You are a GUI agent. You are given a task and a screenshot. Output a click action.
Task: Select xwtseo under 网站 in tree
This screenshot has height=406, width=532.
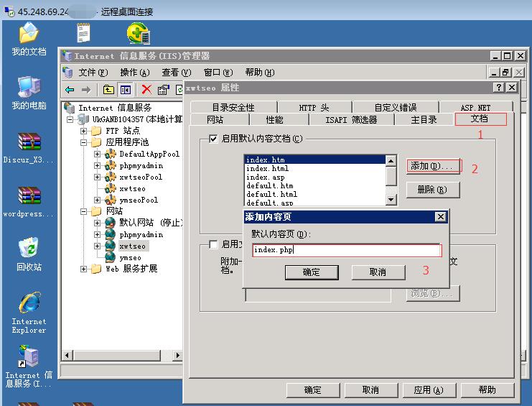point(132,246)
